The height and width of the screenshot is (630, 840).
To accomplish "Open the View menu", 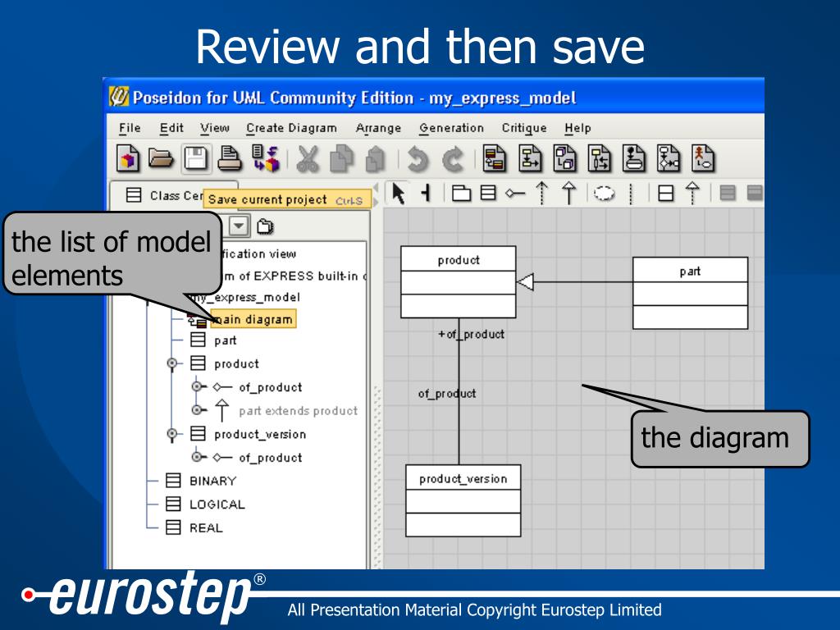I will tap(215, 128).
